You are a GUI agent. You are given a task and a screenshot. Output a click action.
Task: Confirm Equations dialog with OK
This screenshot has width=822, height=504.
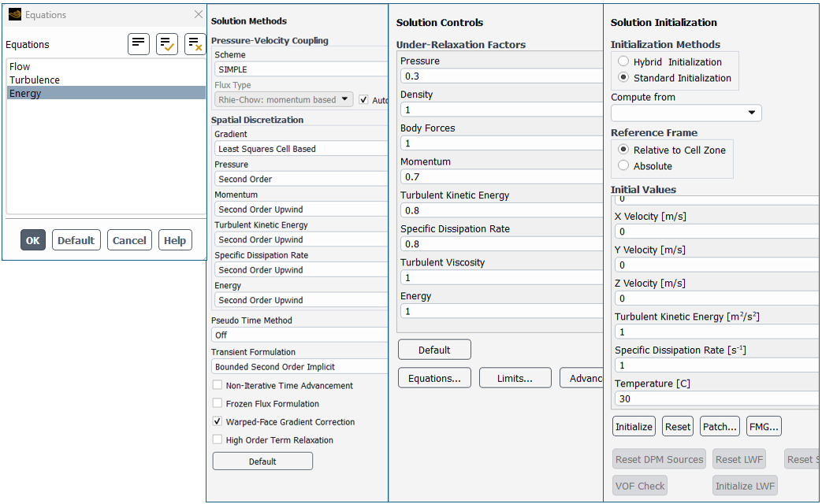tap(33, 240)
